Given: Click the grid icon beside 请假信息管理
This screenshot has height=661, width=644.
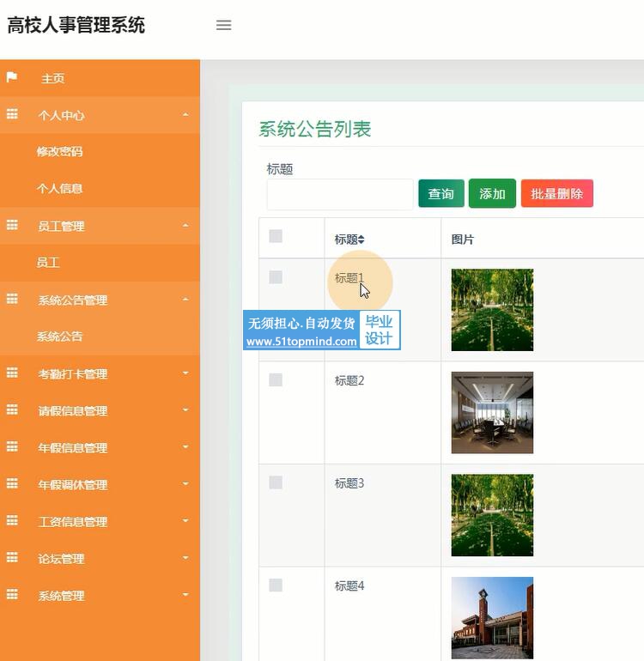Looking at the screenshot, I should click(x=12, y=409).
